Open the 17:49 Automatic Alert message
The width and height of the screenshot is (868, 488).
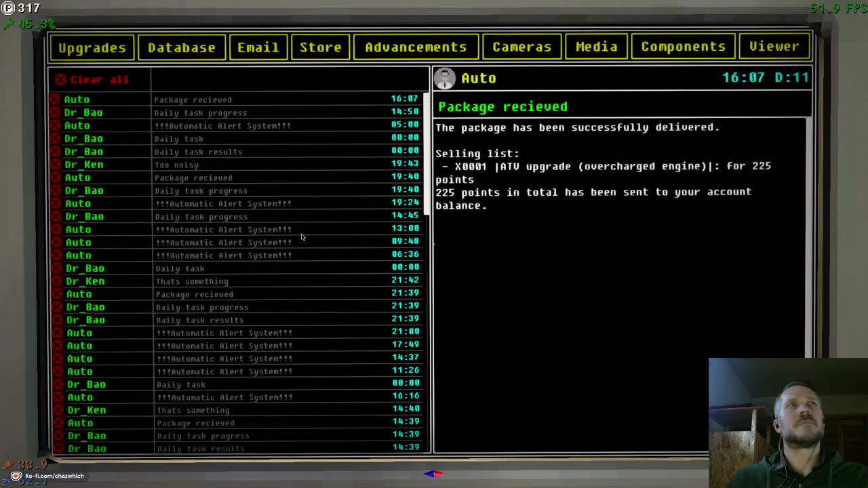(x=237, y=345)
